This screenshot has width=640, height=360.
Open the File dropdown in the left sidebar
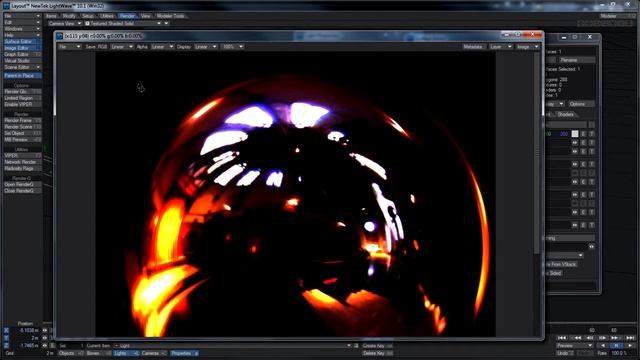tap(22, 16)
